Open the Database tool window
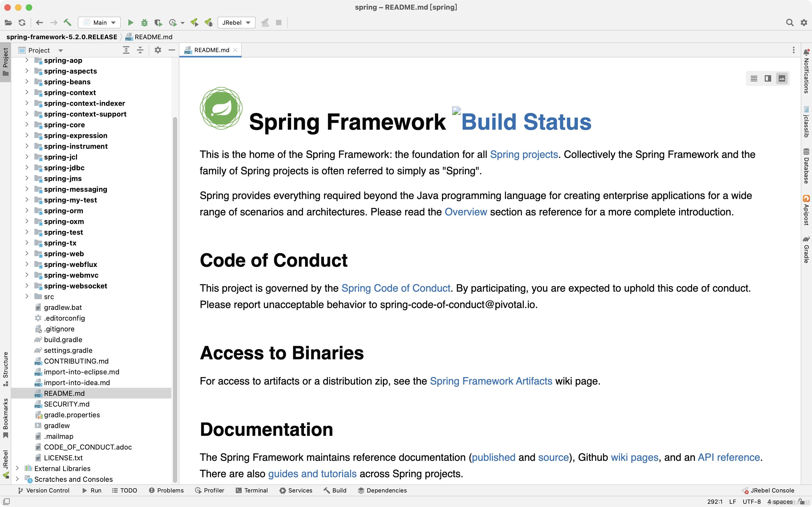Viewport: 812px width, 507px height. click(806, 166)
